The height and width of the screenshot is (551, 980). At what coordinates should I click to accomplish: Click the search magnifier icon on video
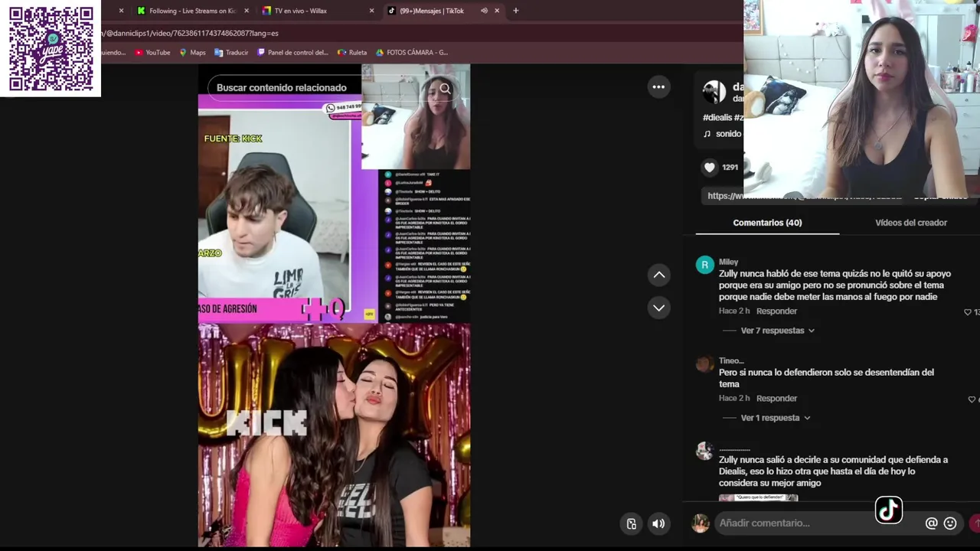[445, 88]
